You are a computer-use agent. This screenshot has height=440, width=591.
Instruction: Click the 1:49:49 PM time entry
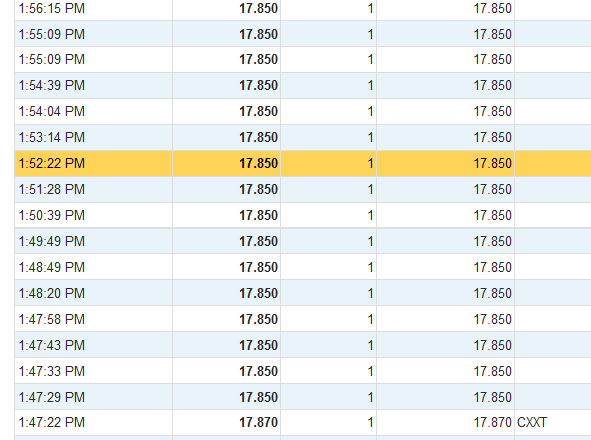[x=52, y=241]
